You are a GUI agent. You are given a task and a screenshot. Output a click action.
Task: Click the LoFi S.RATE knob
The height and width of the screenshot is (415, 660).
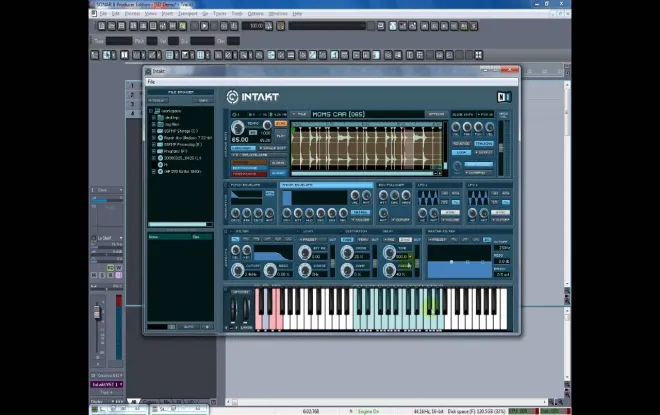point(305,269)
